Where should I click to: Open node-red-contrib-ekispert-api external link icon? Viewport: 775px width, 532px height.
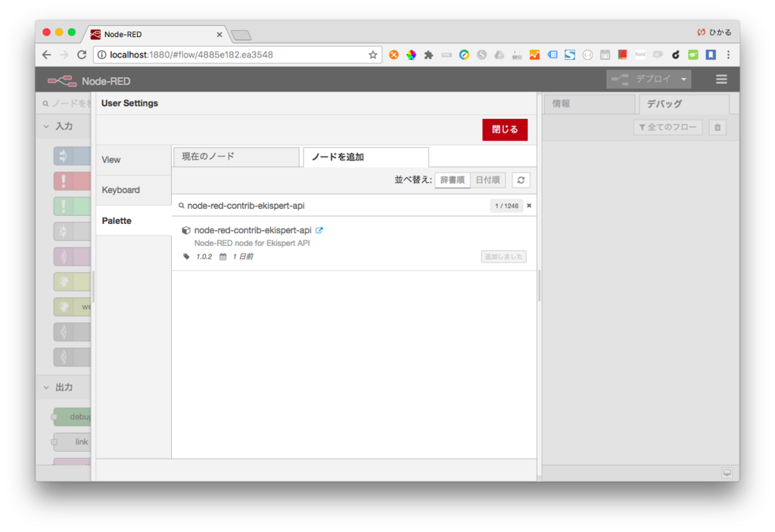[x=319, y=230]
